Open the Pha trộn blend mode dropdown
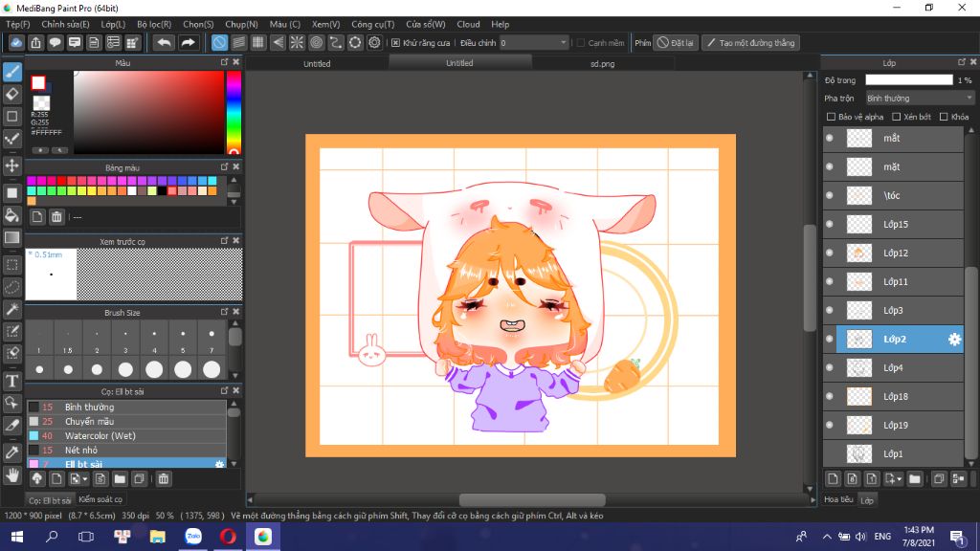Viewport: 980px width, 551px height. pyautogui.click(x=920, y=99)
